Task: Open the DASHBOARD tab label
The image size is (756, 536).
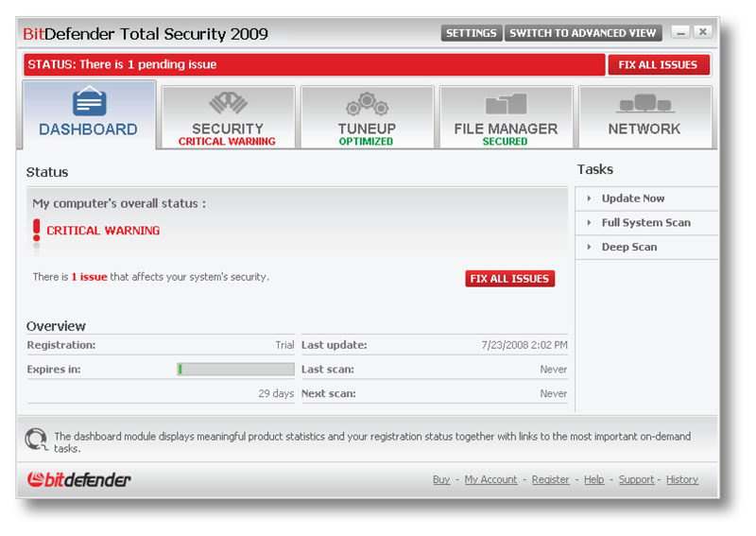Action: click(88, 130)
